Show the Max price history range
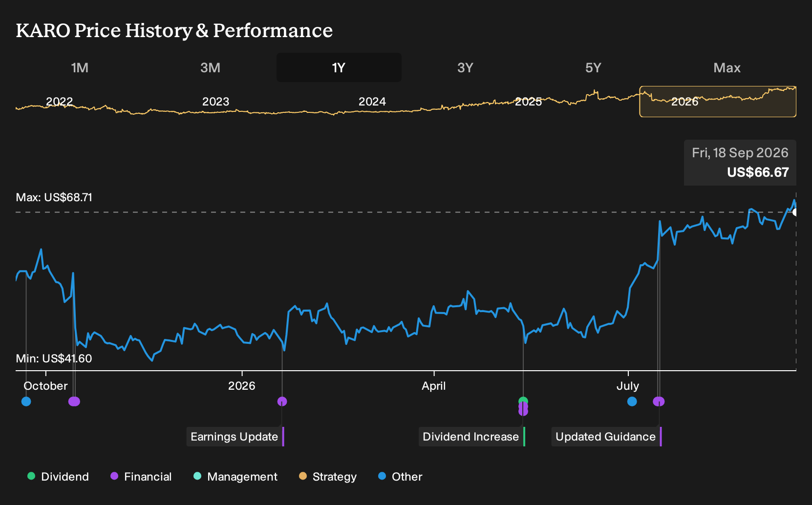 pyautogui.click(x=727, y=67)
